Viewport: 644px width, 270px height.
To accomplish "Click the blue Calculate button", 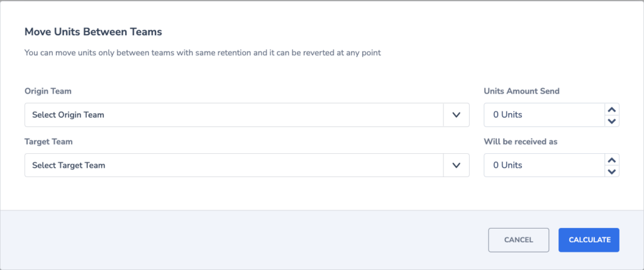I will click(589, 240).
